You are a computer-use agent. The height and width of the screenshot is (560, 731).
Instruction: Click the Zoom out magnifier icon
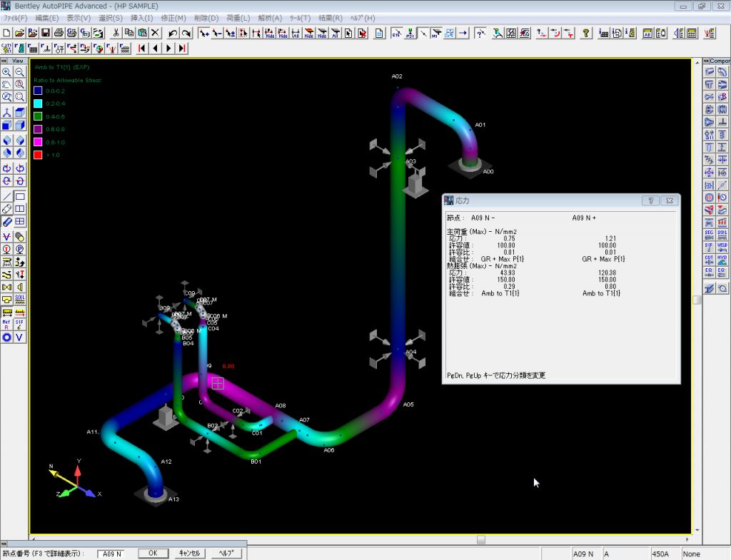click(x=19, y=72)
